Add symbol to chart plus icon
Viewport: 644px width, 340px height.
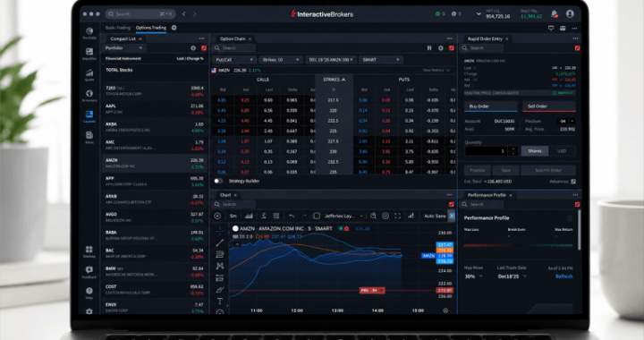click(x=217, y=216)
